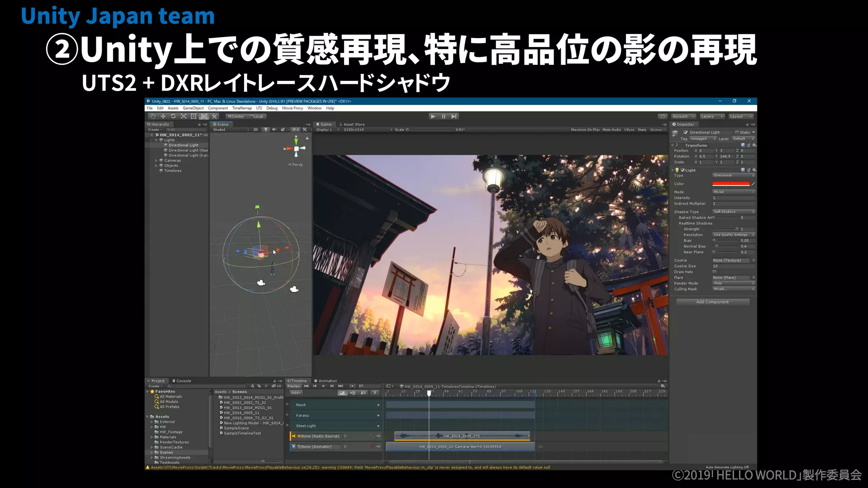This screenshot has width=868, height=488.
Task: Open Transform component gear settings
Action: point(754,145)
